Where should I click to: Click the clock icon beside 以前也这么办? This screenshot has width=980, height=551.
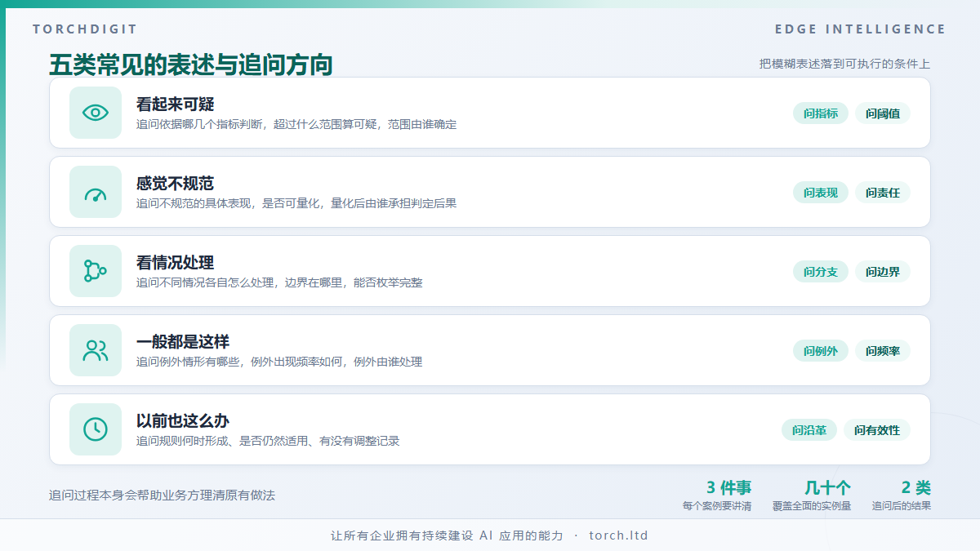click(96, 429)
